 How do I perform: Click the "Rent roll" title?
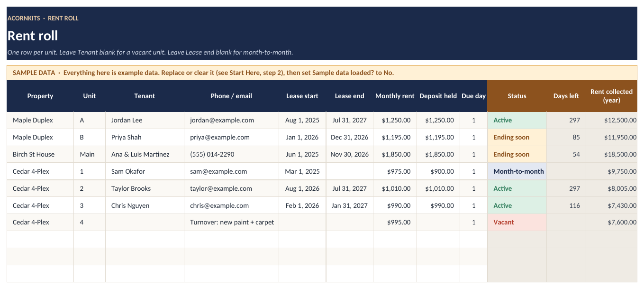tap(33, 36)
